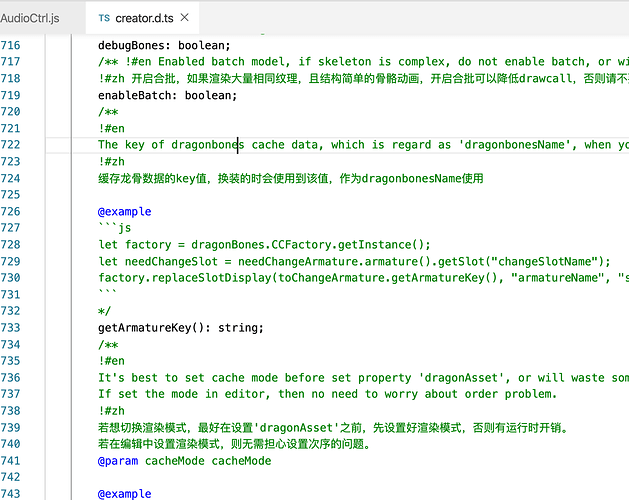629x500 pixels.
Task: Click line number 716
Action: click(x=10, y=45)
